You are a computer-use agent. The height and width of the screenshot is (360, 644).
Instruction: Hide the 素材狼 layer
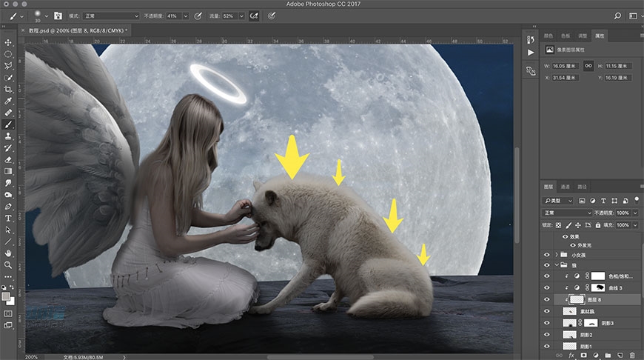coord(547,312)
